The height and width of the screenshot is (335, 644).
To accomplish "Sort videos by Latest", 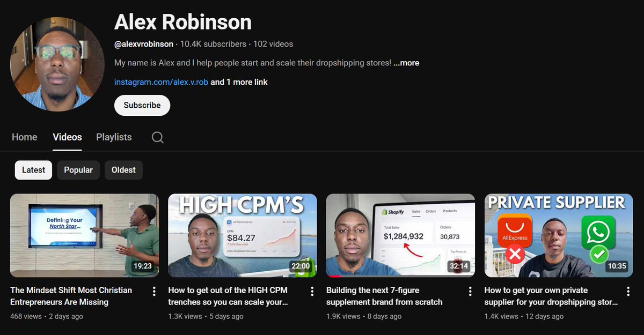I will tap(33, 170).
